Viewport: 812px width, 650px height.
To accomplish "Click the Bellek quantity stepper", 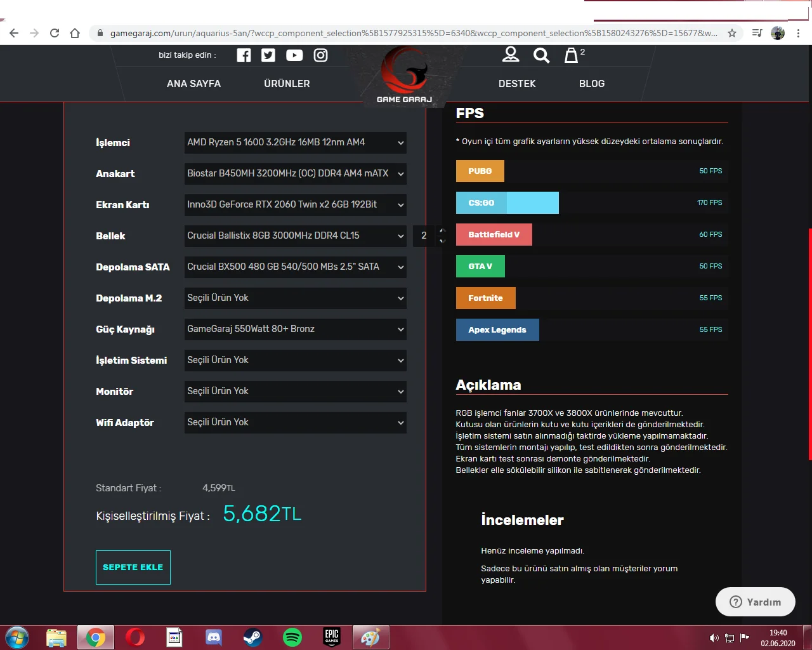I will pos(430,235).
